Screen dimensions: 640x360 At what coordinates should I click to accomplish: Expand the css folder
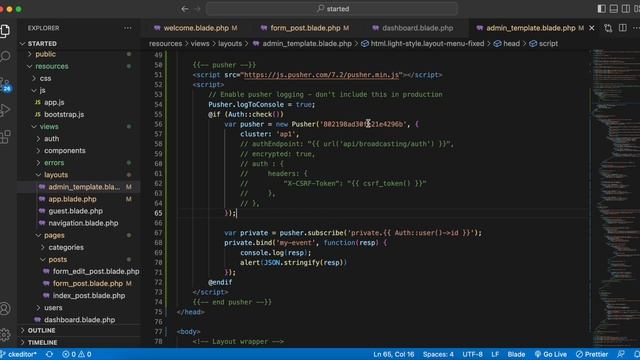pyautogui.click(x=45, y=78)
